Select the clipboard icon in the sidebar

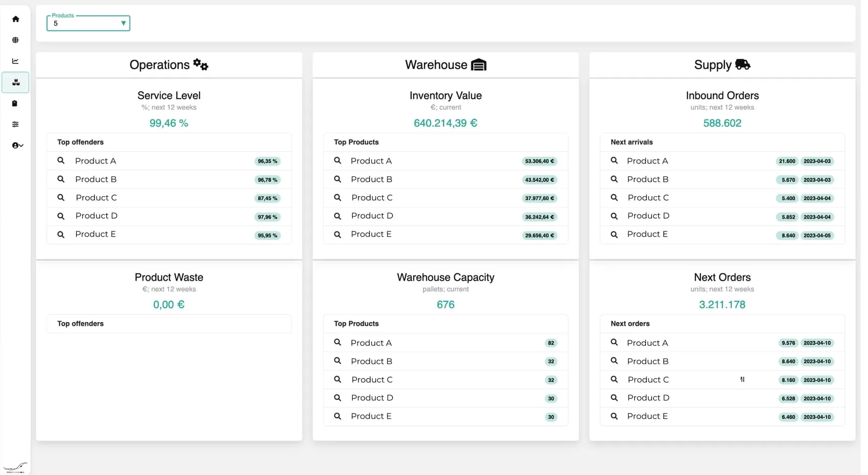click(x=16, y=103)
